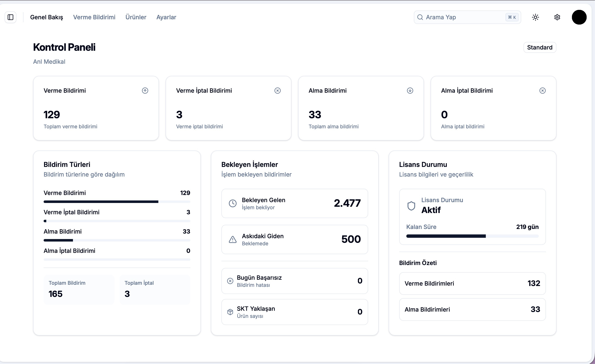This screenshot has height=364, width=595.
Task: Click the search magnifier icon
Action: pyautogui.click(x=420, y=17)
